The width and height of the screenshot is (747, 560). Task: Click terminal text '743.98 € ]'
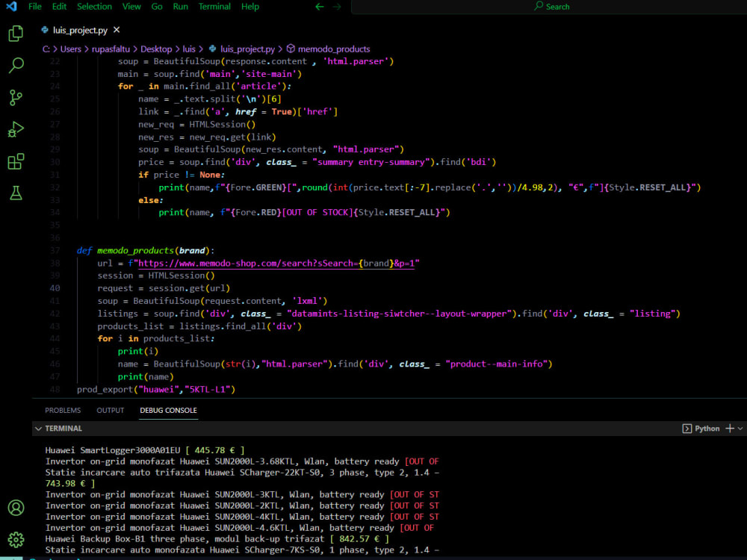(70, 483)
